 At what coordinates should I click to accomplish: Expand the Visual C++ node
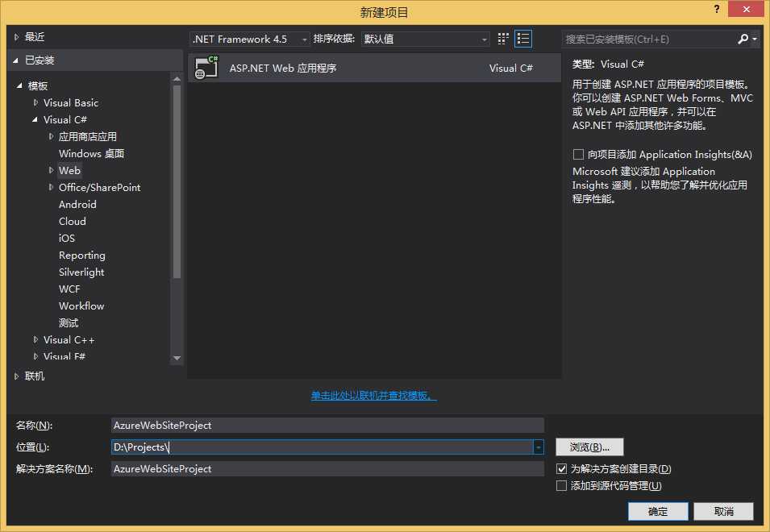point(35,339)
